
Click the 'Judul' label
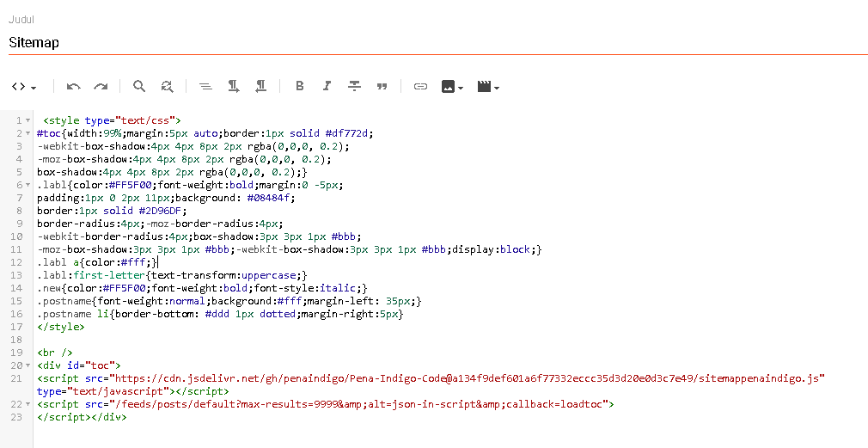pyautogui.click(x=21, y=20)
